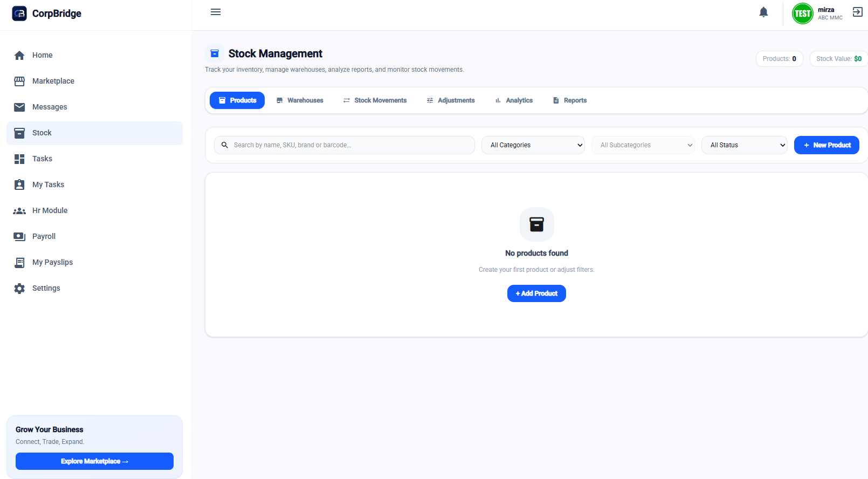This screenshot has width=868, height=479.
Task: Open the All Categories dropdown
Action: (x=533, y=145)
